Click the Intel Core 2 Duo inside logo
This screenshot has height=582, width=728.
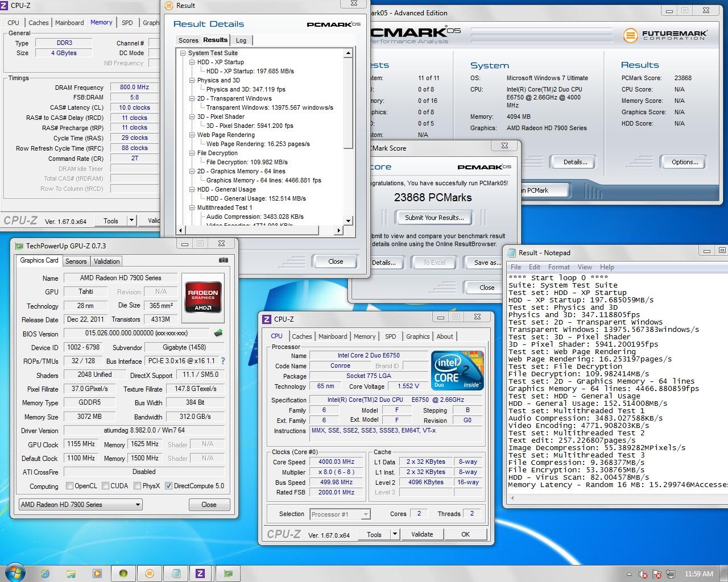click(x=458, y=370)
